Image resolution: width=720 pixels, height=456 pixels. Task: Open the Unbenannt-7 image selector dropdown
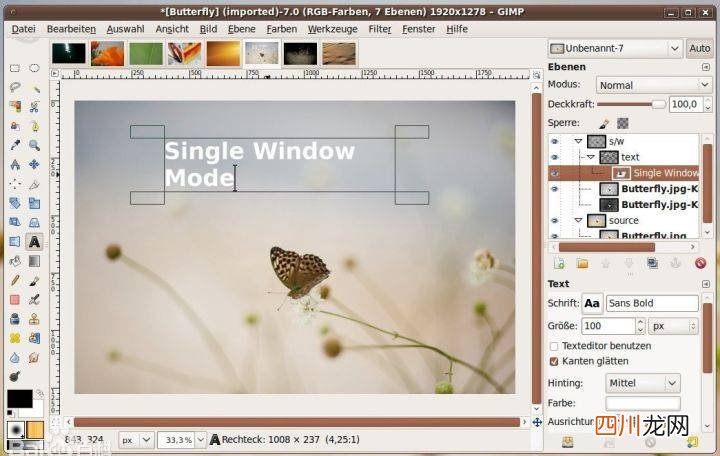pos(614,49)
